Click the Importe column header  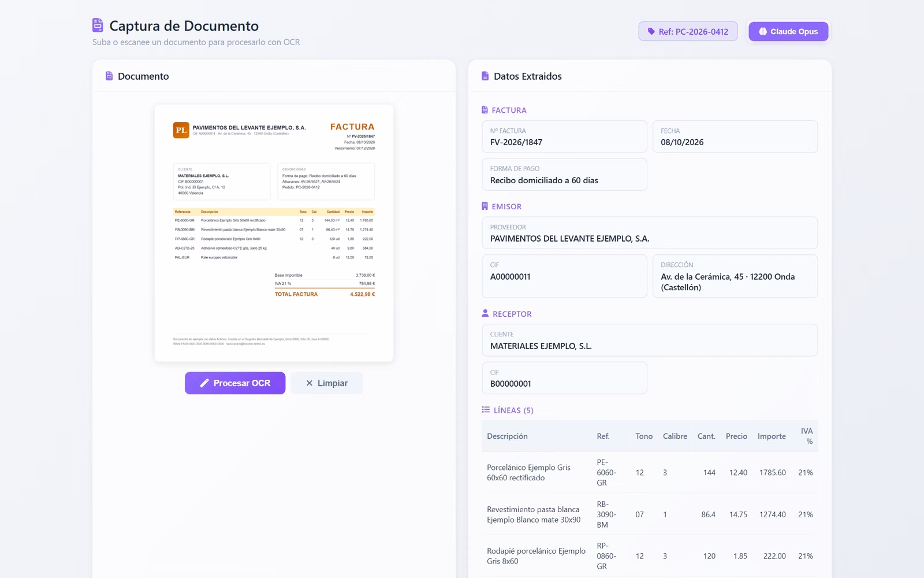pyautogui.click(x=772, y=436)
